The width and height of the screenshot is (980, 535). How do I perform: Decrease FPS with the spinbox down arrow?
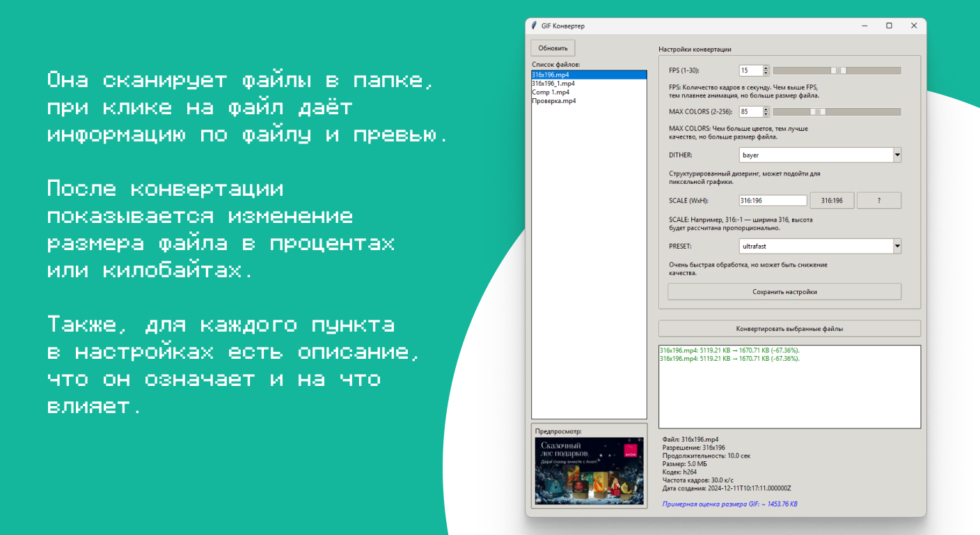point(766,73)
